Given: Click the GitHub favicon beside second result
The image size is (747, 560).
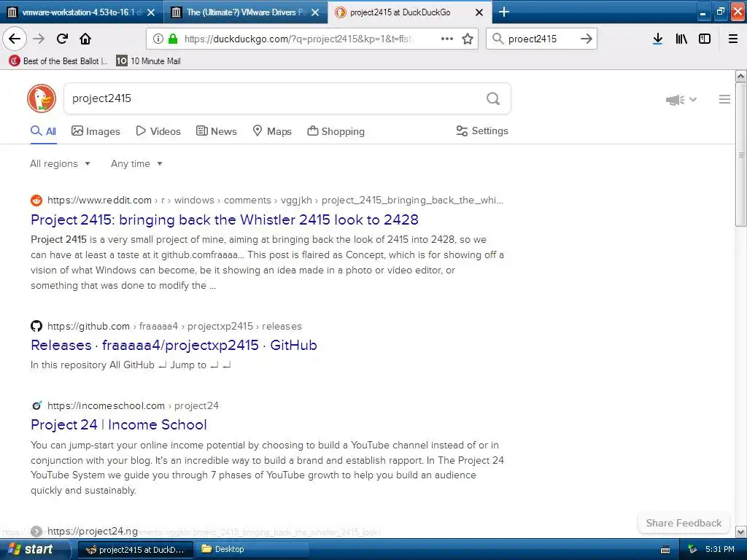Looking at the screenshot, I should click(x=36, y=326).
